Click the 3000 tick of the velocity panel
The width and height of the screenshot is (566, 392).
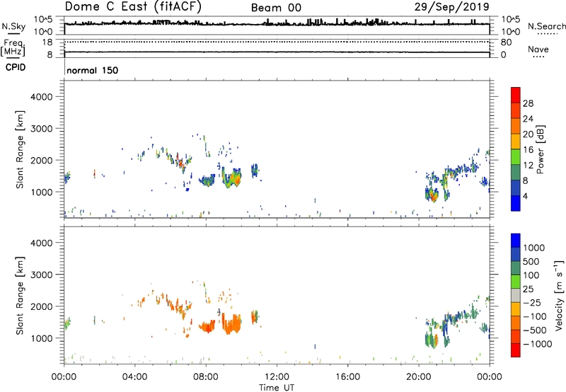[42, 275]
